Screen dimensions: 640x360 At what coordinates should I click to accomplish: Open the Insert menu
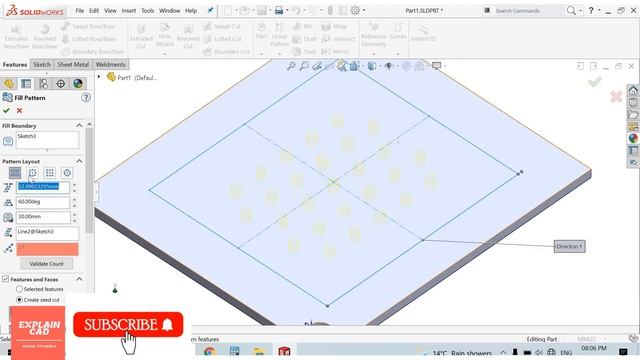coord(129,11)
